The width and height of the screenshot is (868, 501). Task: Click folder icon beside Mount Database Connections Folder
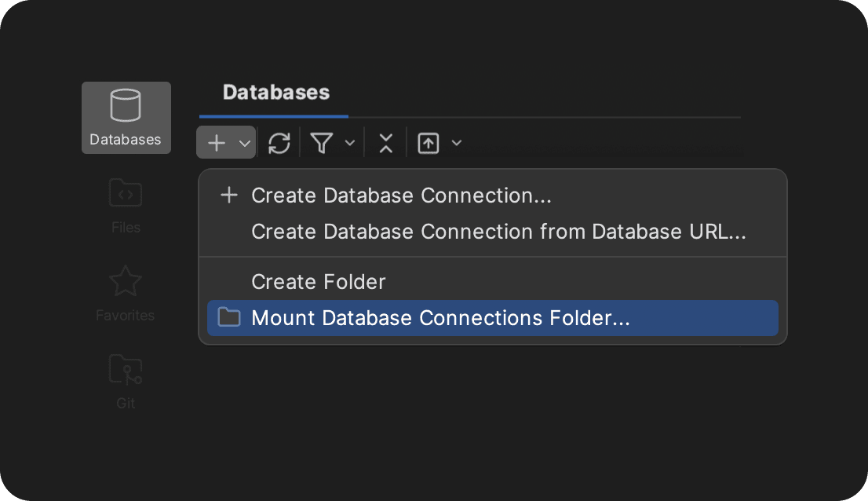[228, 318]
